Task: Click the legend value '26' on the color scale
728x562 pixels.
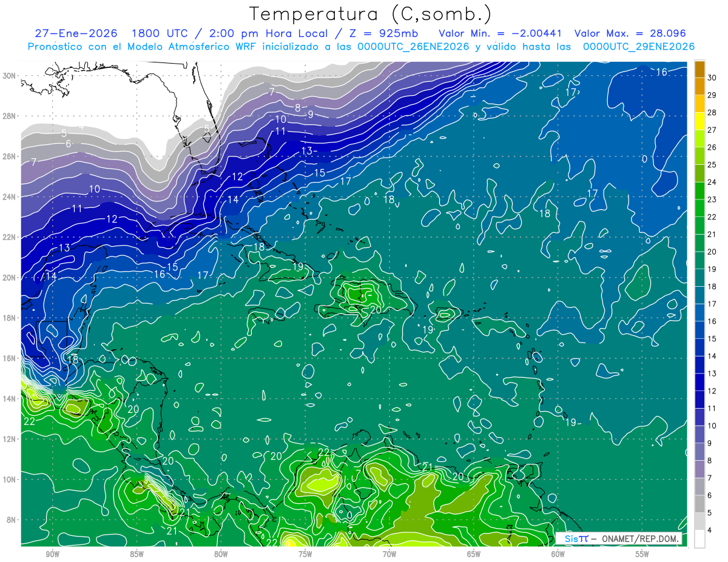Action: (x=713, y=147)
